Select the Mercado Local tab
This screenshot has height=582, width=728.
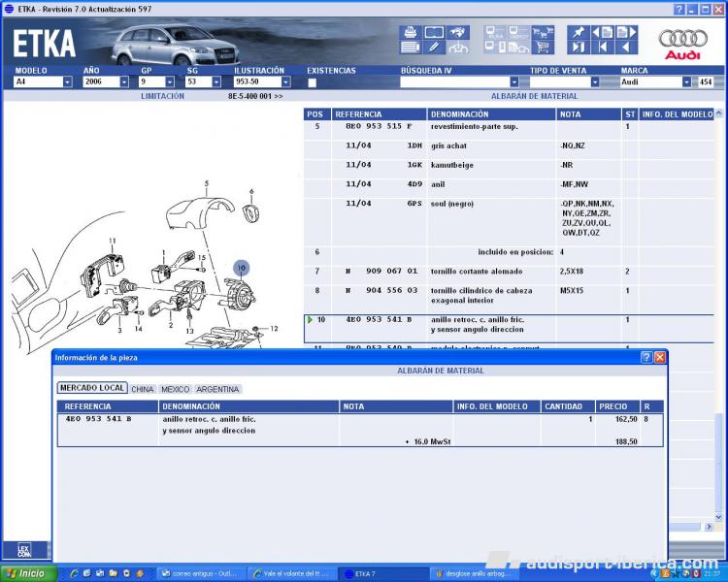click(92, 388)
